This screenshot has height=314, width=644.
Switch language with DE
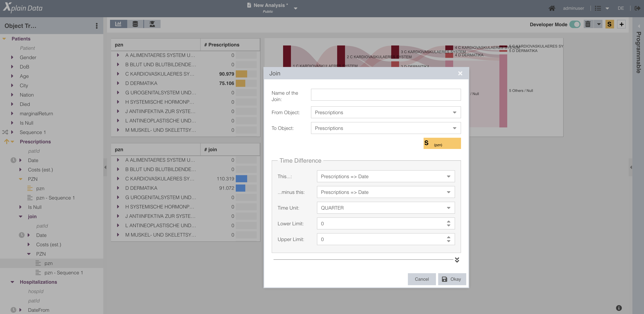click(621, 8)
